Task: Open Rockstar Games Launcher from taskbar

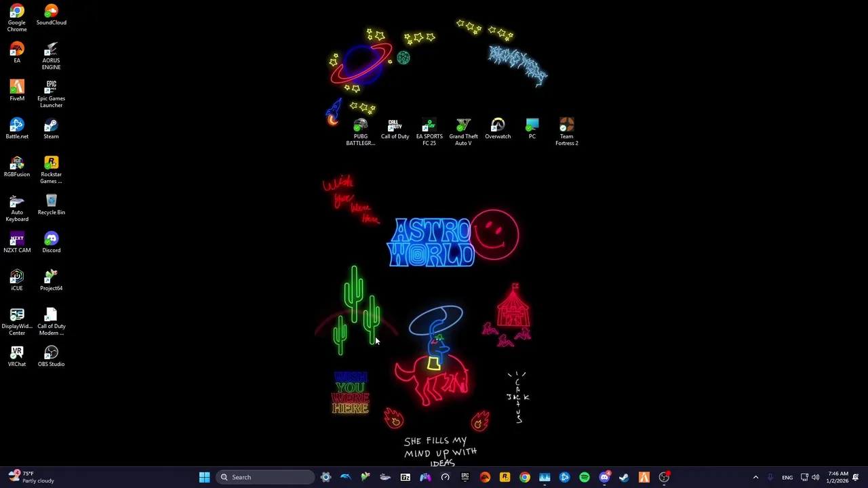Action: click(x=505, y=477)
